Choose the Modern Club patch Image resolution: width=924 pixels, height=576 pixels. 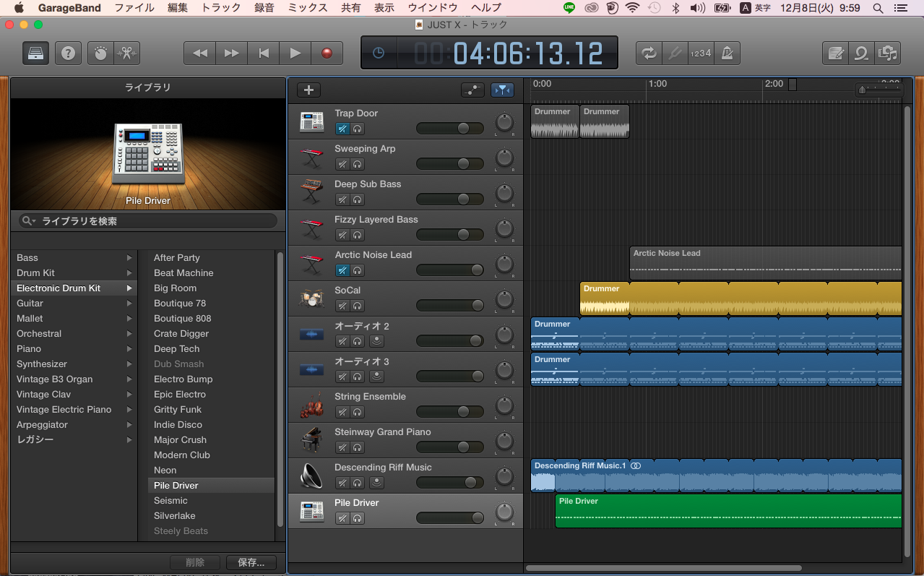coord(182,455)
